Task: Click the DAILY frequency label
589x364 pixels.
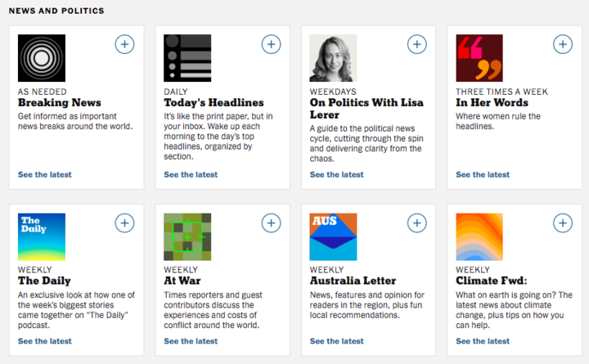Action: 175,92
